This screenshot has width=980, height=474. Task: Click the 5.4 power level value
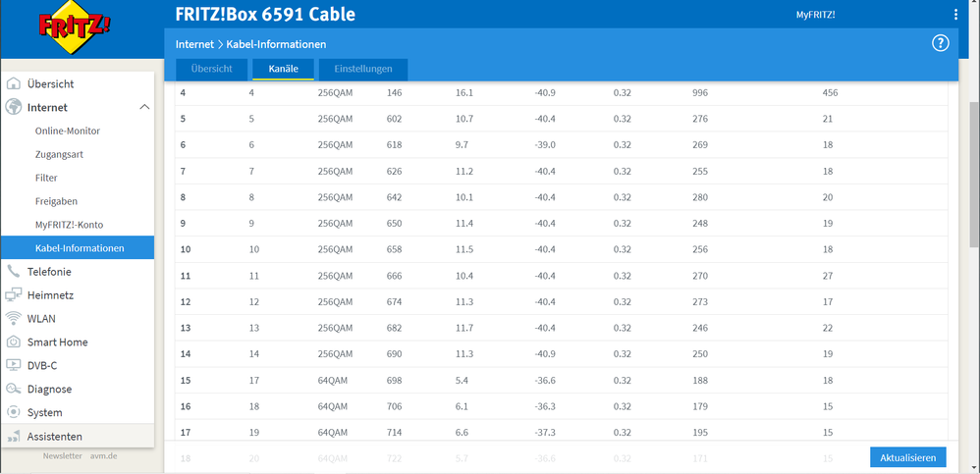462,381
